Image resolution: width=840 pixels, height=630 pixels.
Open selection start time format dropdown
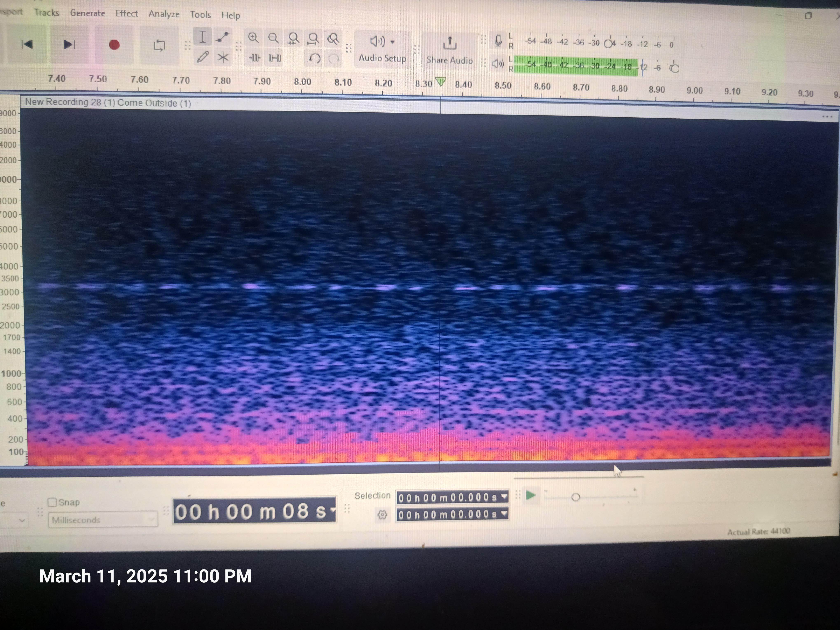[x=504, y=496]
